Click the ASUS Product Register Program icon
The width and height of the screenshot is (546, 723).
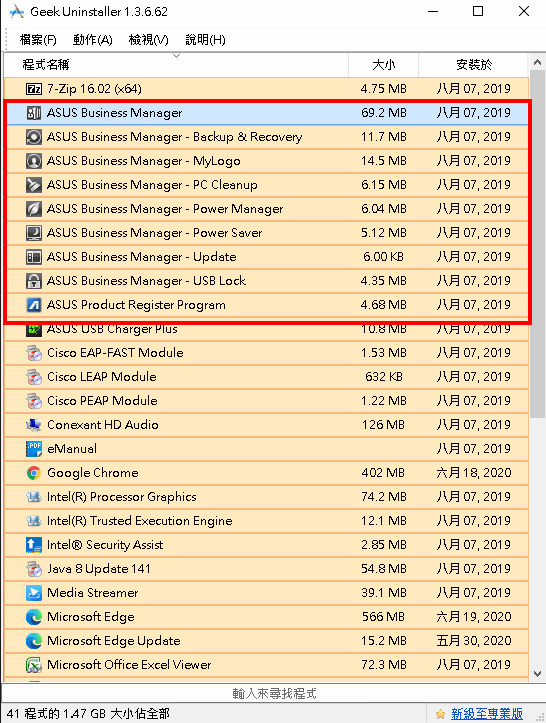pos(34,304)
